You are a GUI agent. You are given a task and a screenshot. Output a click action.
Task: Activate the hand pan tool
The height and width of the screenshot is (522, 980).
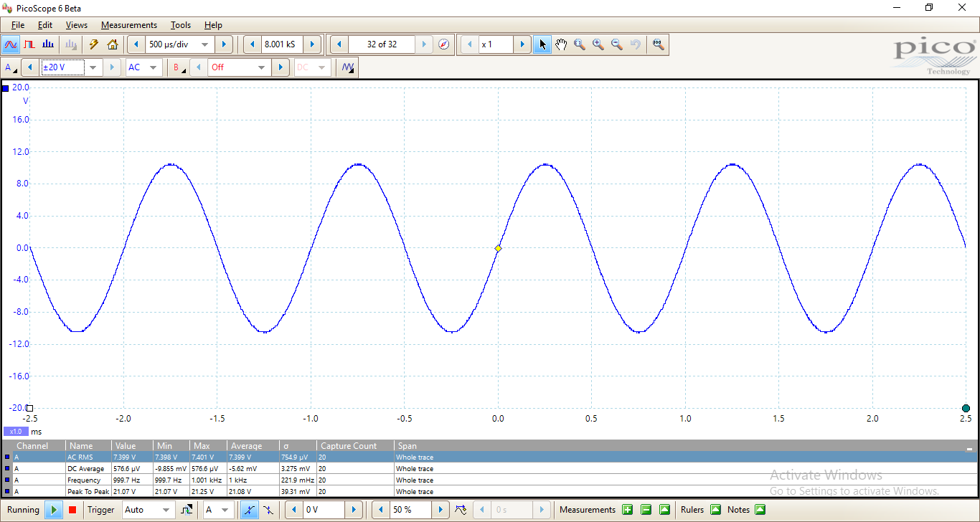point(561,44)
